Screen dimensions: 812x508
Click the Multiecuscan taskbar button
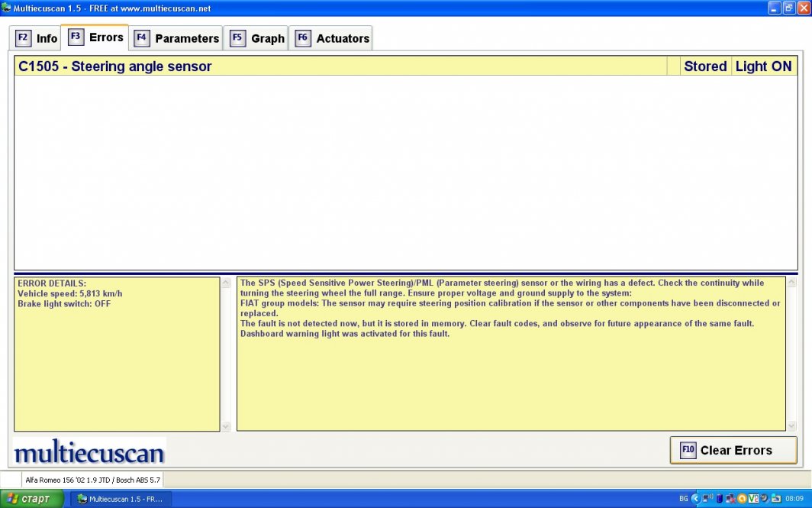pyautogui.click(x=121, y=499)
